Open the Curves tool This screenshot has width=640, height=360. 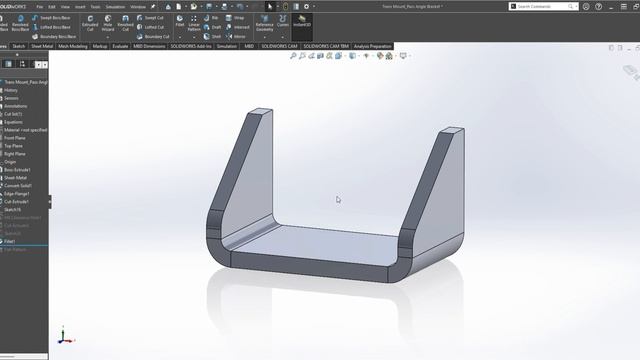(282, 21)
